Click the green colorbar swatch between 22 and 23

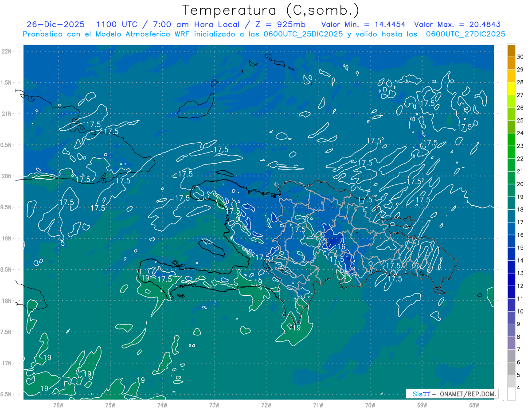pyautogui.click(x=511, y=153)
